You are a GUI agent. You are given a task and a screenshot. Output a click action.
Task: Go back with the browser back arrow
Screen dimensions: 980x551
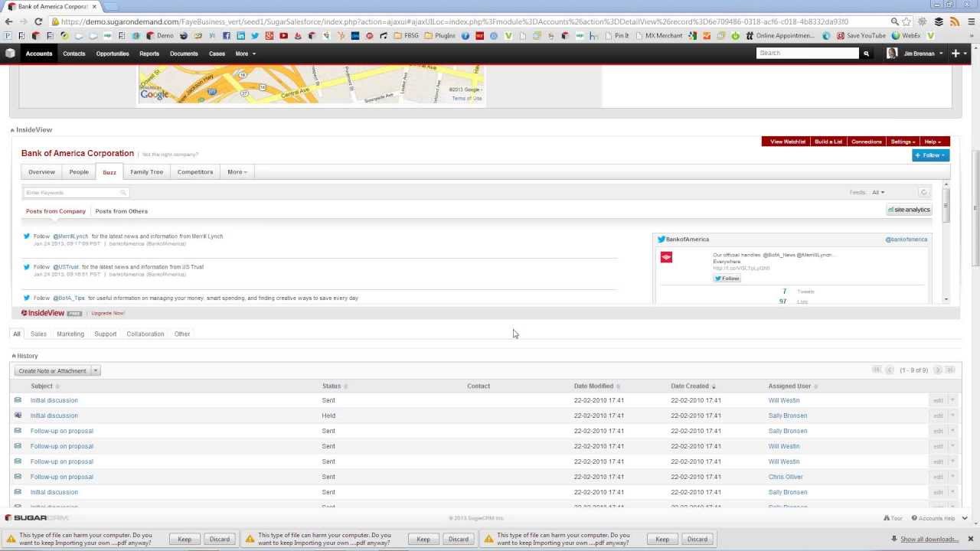[8, 22]
